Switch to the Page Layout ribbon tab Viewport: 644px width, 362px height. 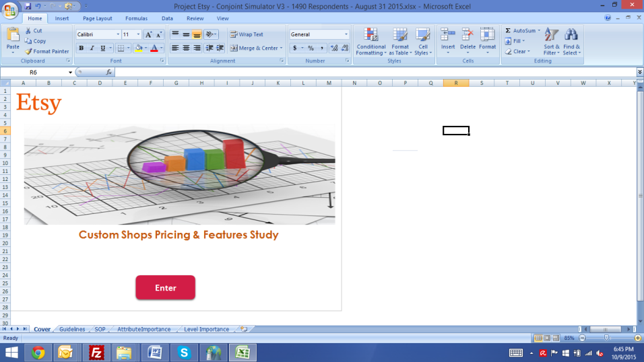[98, 19]
